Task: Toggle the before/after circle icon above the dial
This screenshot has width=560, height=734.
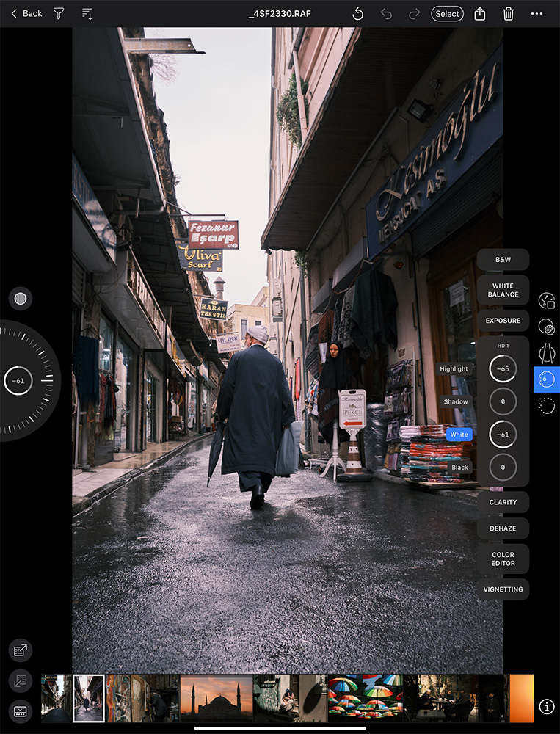Action: click(20, 299)
